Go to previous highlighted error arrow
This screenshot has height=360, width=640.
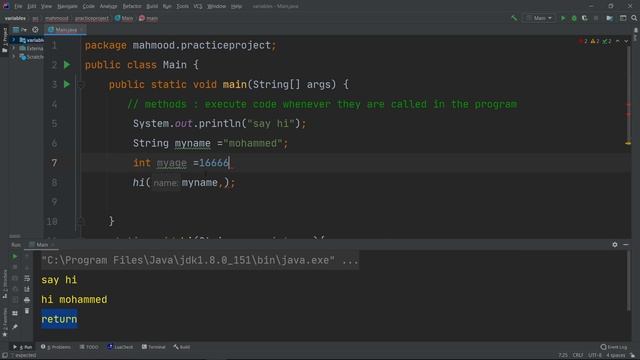618,41
